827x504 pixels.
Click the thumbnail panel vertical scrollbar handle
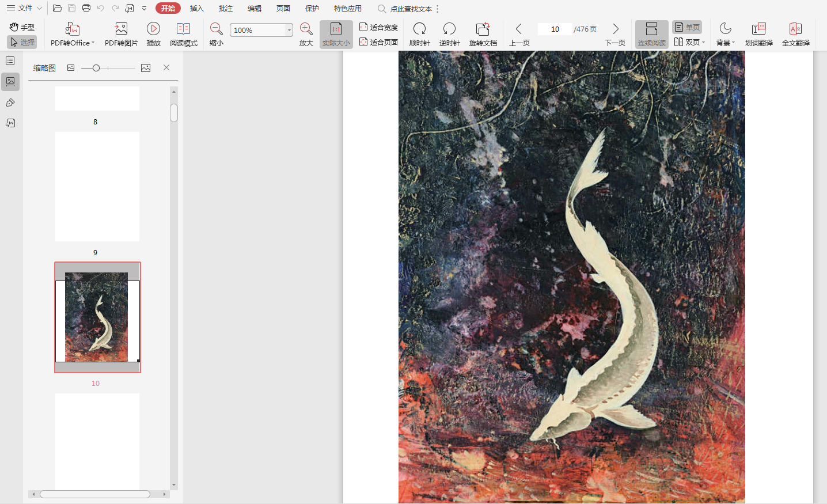pos(174,113)
